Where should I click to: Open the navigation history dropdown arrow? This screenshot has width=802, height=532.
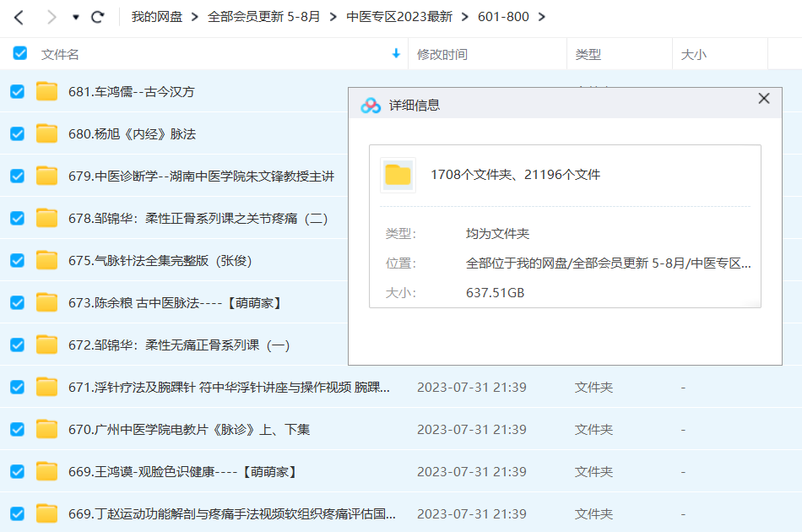click(x=75, y=17)
